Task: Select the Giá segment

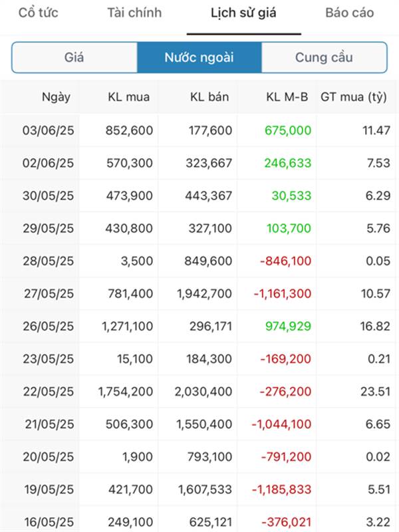Action: coord(74,57)
